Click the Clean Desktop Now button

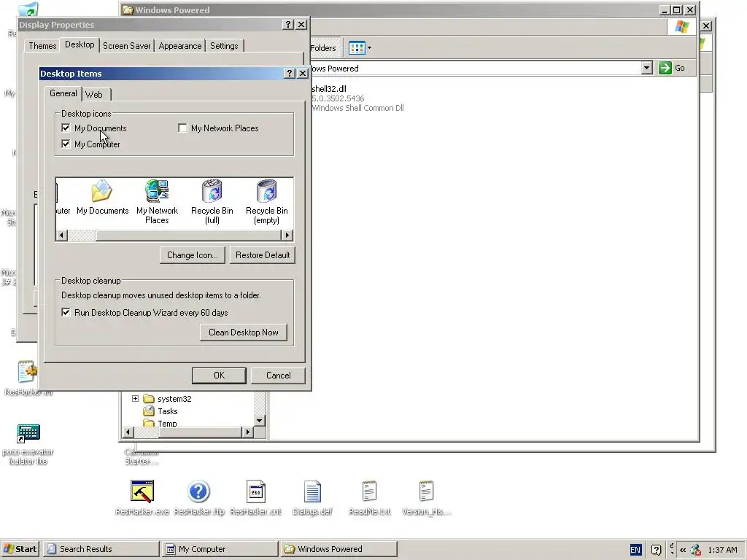244,332
